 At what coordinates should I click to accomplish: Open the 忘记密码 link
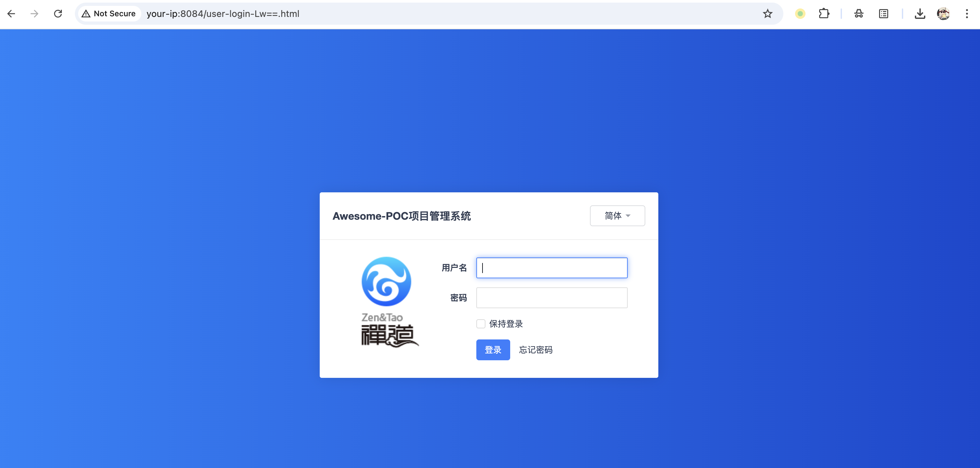pyautogui.click(x=536, y=350)
